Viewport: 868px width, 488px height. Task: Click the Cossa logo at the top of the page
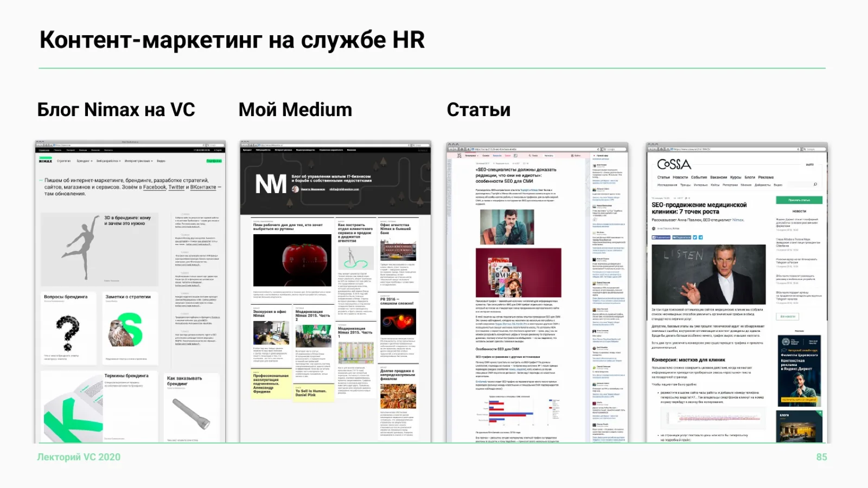pos(674,164)
